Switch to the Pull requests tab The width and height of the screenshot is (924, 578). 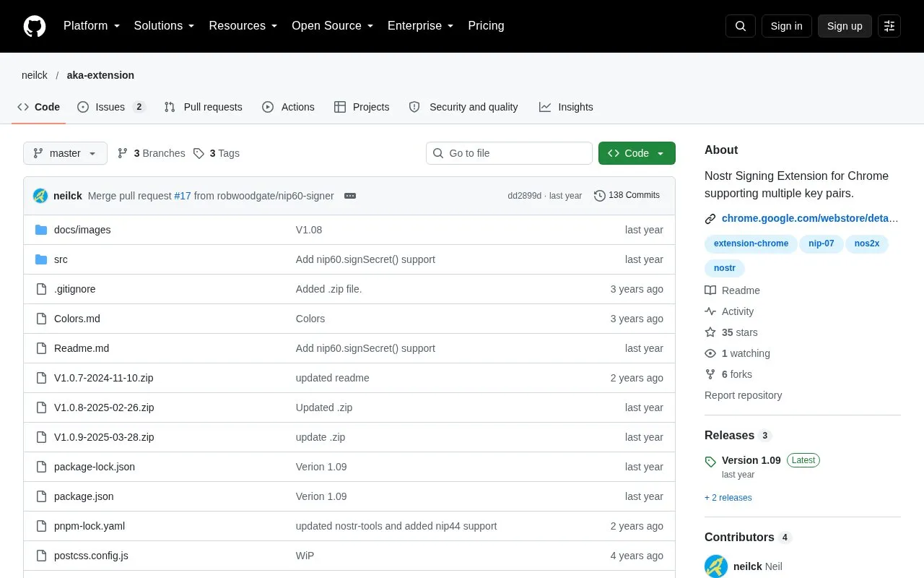click(x=204, y=107)
